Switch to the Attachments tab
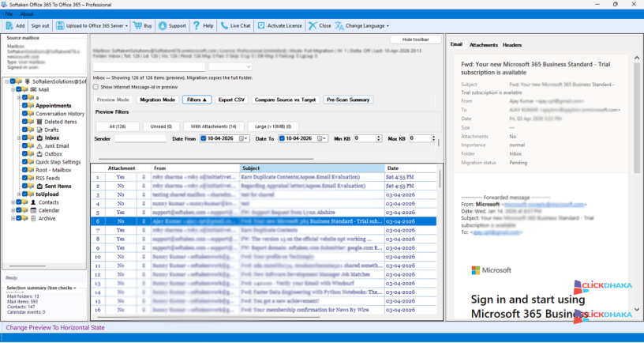Viewport: 644px width, 343px height. (x=484, y=45)
